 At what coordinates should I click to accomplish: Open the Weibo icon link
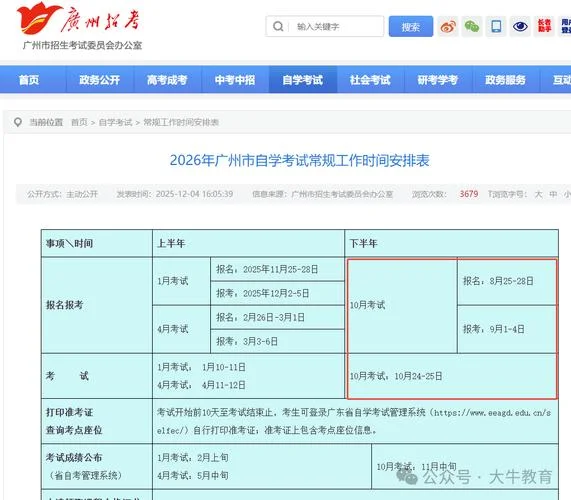(448, 26)
